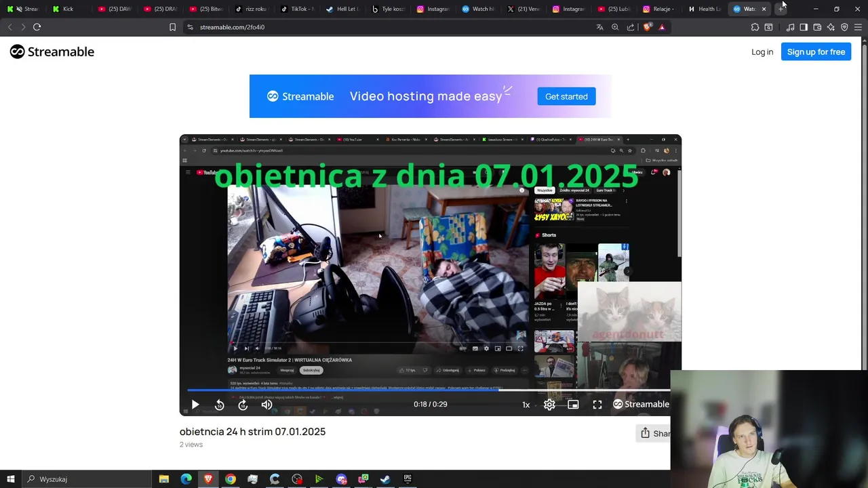
Task: Launch Microsoft Edge from the taskbar
Action: (186, 479)
